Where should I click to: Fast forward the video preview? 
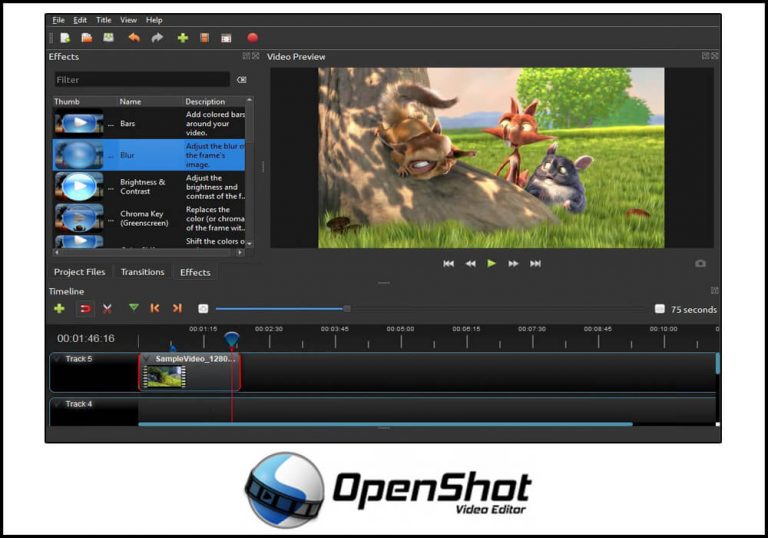tap(513, 264)
